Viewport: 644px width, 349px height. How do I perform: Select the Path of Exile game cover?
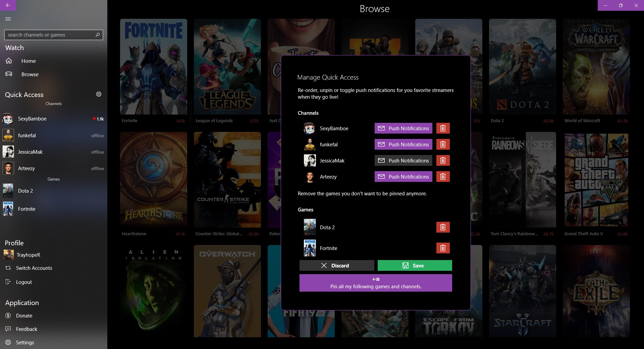596,291
